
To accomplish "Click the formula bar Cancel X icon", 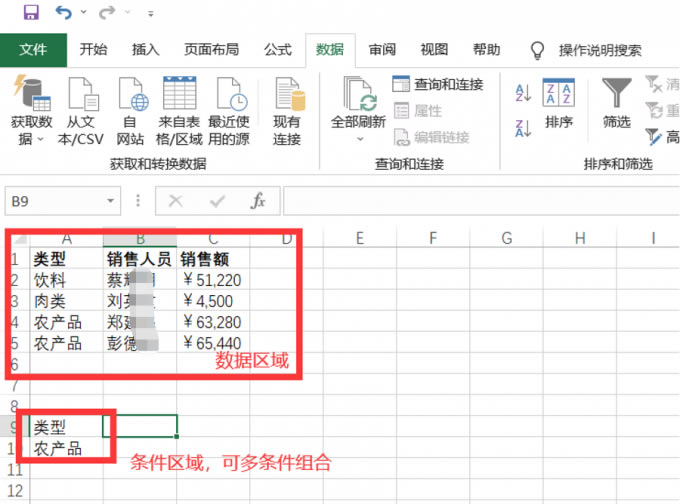I will (176, 201).
